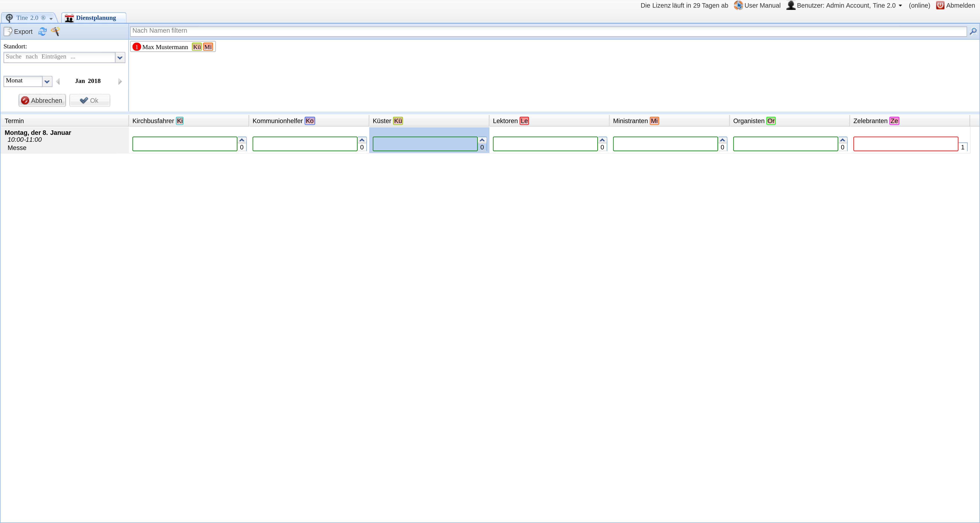
Task: Click the Ministranten assignment box for Messe
Action: click(x=666, y=144)
